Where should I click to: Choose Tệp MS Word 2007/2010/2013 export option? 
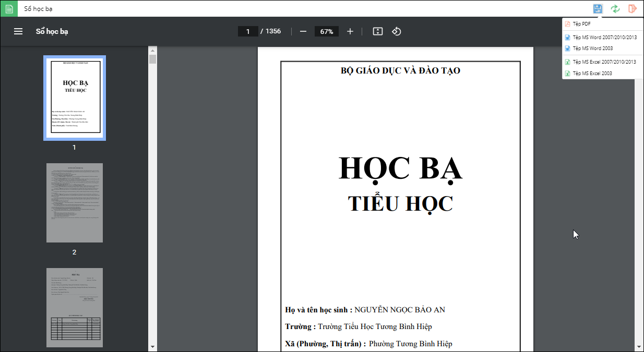coord(604,38)
